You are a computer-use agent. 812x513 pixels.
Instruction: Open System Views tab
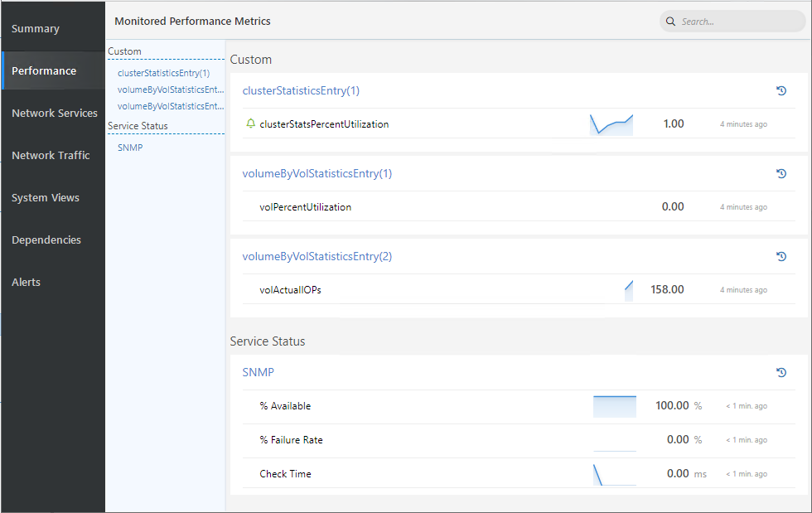click(x=53, y=197)
